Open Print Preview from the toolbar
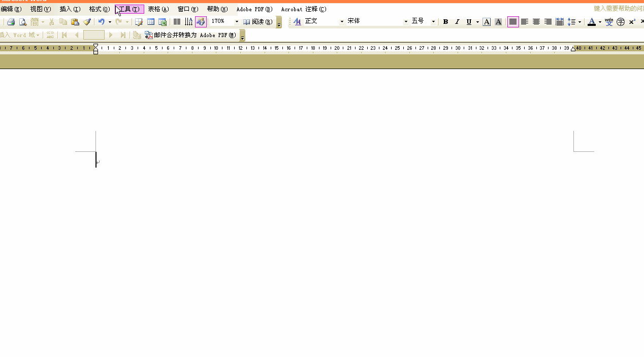644x357 pixels. [22, 22]
